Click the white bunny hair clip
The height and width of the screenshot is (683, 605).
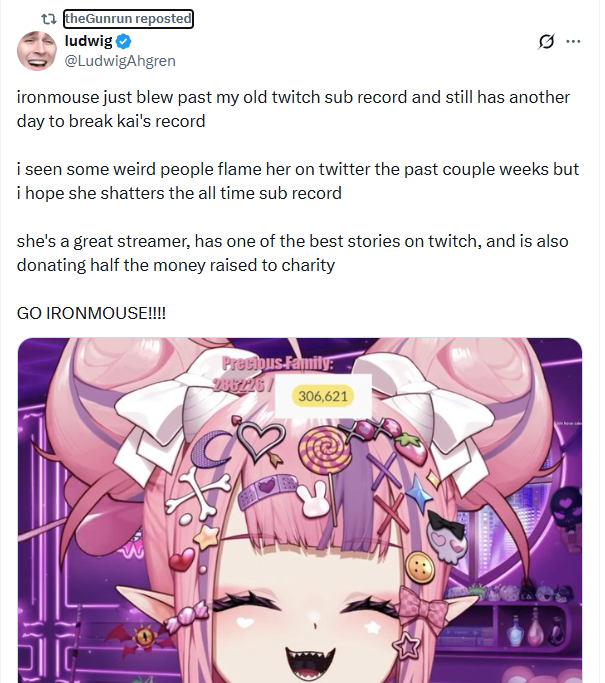click(x=312, y=499)
